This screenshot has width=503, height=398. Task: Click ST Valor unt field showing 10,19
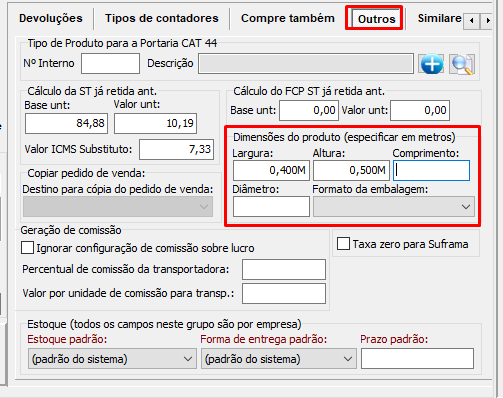(x=155, y=123)
